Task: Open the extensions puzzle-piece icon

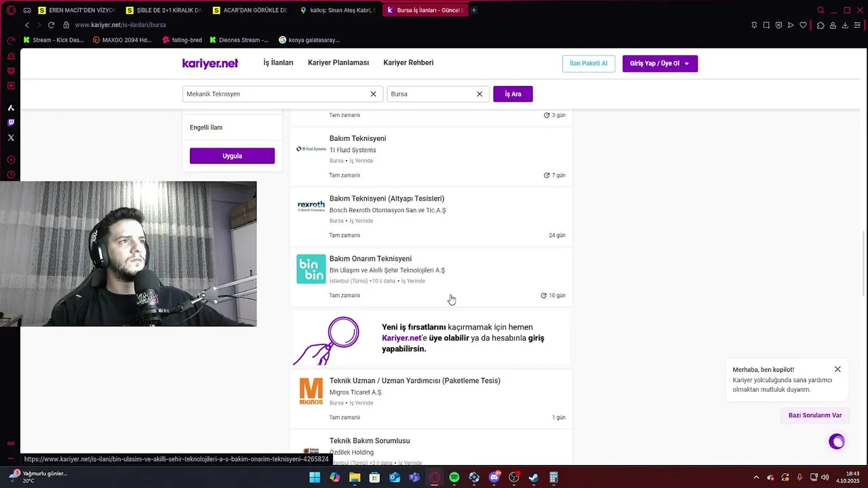Action: [821, 25]
